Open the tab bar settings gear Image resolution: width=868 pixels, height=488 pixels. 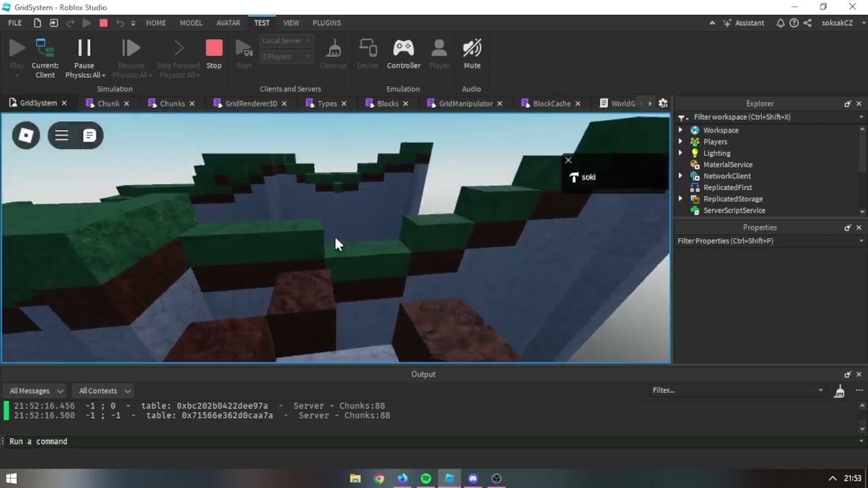[663, 104]
